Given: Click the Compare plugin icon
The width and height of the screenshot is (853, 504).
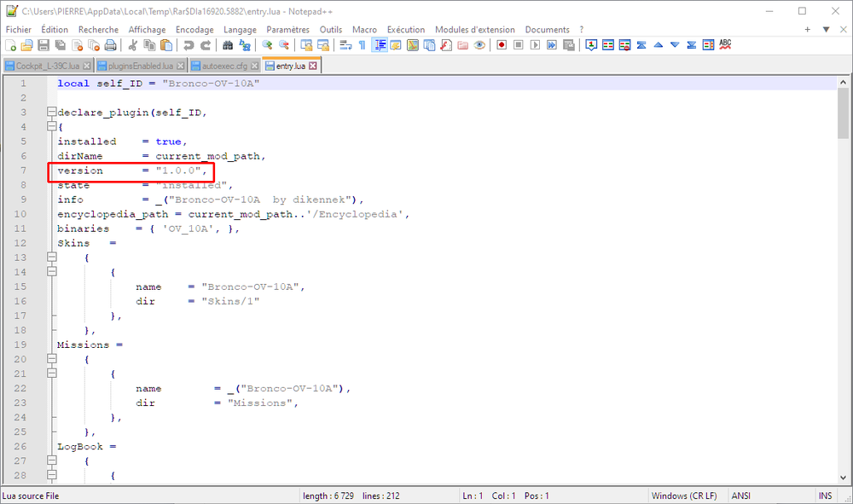Looking at the screenshot, I should [608, 45].
